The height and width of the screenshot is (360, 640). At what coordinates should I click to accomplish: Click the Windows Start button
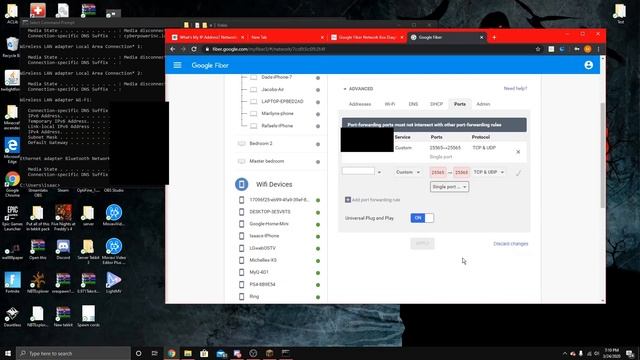(8, 353)
